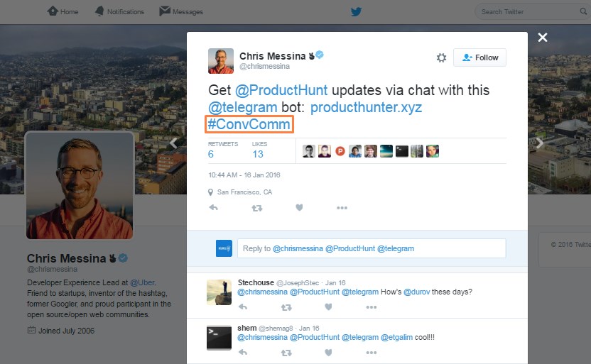Image resolution: width=591 pixels, height=364 pixels.
Task: Show next tweet with right arrow
Action: 539,143
